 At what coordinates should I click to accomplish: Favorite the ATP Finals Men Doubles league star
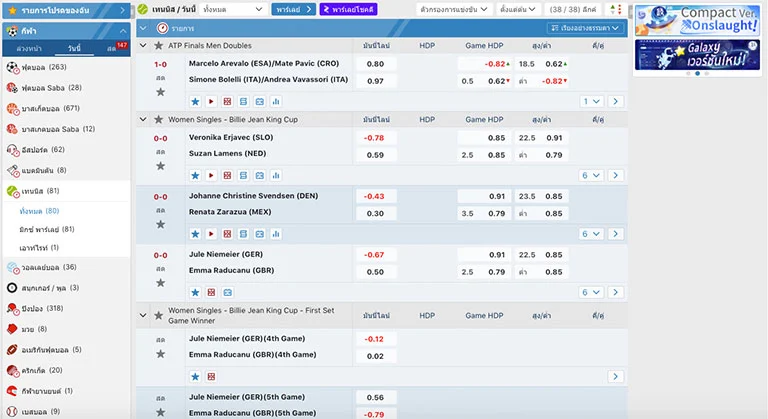point(160,46)
